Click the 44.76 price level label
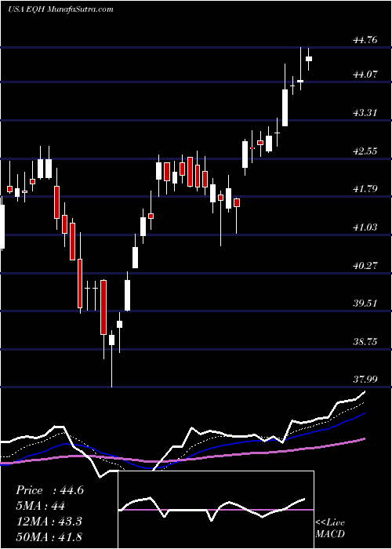 tap(365, 39)
